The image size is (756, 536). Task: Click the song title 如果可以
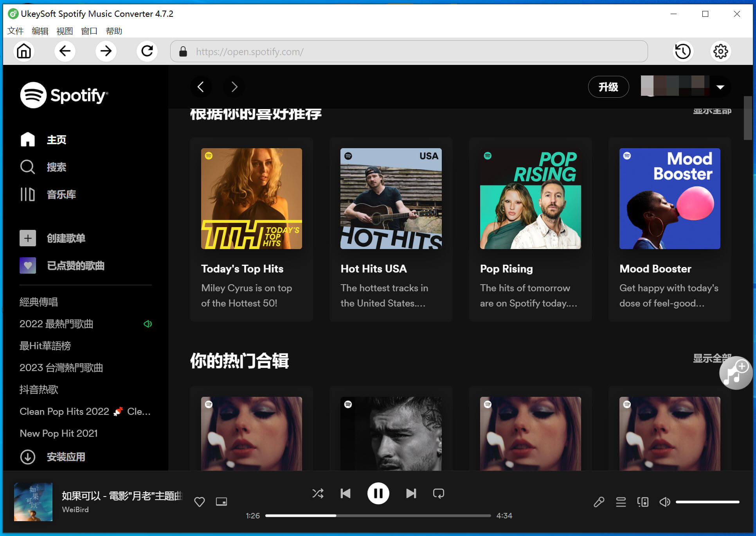pos(122,496)
